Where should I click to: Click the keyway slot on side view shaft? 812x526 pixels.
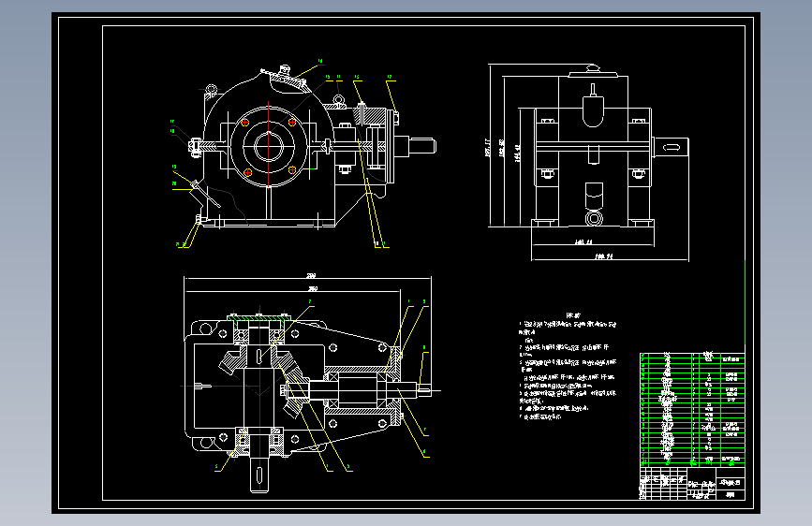coord(672,147)
